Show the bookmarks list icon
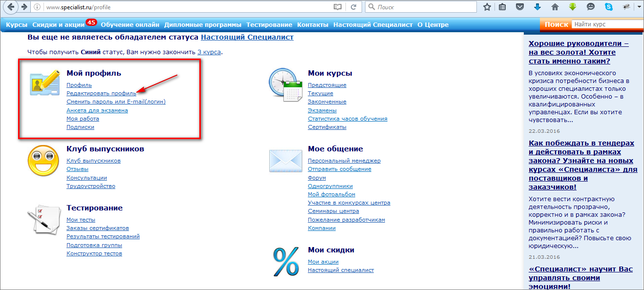 (503, 7)
